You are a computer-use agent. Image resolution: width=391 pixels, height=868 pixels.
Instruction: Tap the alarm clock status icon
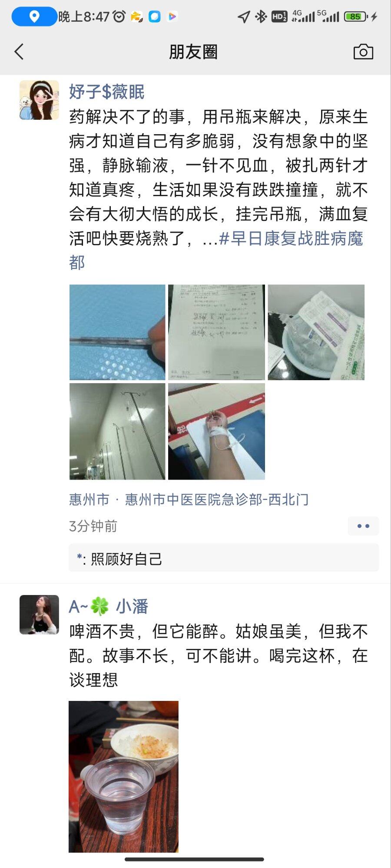(x=119, y=16)
